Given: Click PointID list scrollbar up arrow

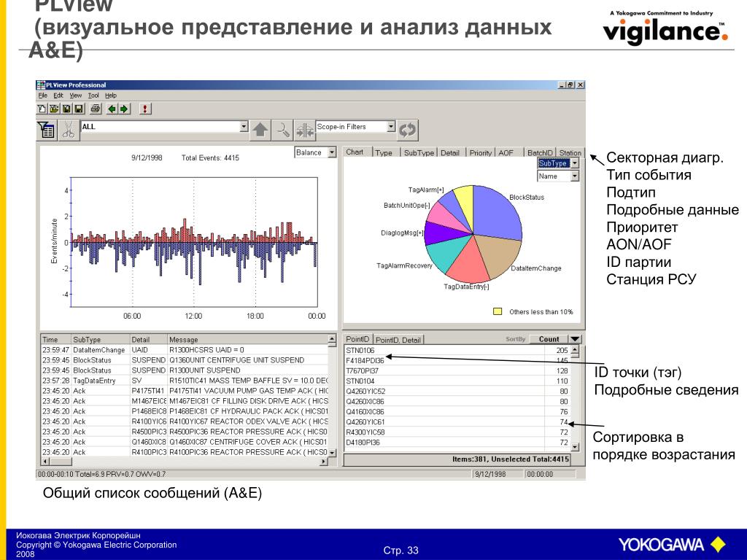Looking at the screenshot, I should click(x=575, y=351).
